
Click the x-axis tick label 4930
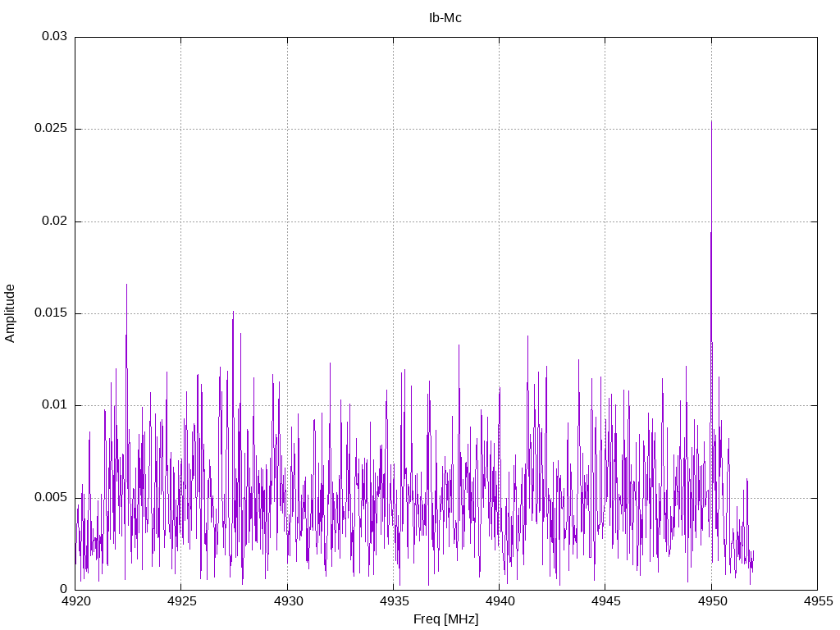tap(287, 601)
